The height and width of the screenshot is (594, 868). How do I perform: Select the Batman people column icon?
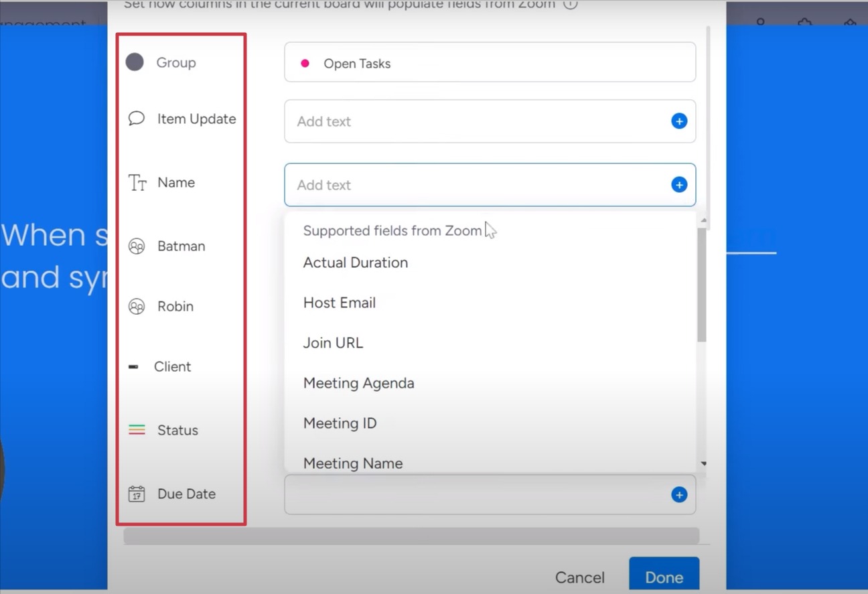pyautogui.click(x=136, y=246)
